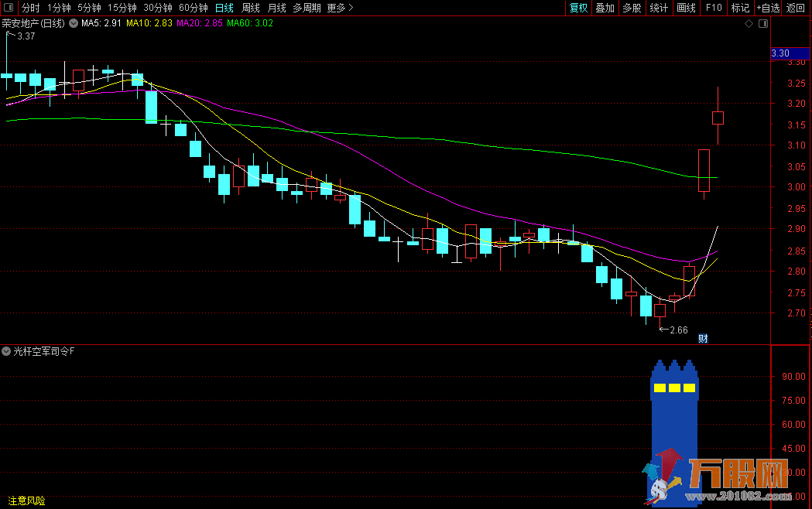The height and width of the screenshot is (509, 812).
Task: Click the 45.00 indicator axis value
Action: pos(794,449)
